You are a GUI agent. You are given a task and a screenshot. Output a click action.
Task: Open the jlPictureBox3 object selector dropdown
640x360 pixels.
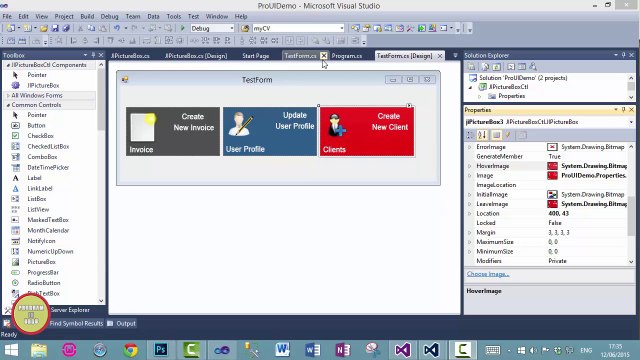point(631,122)
